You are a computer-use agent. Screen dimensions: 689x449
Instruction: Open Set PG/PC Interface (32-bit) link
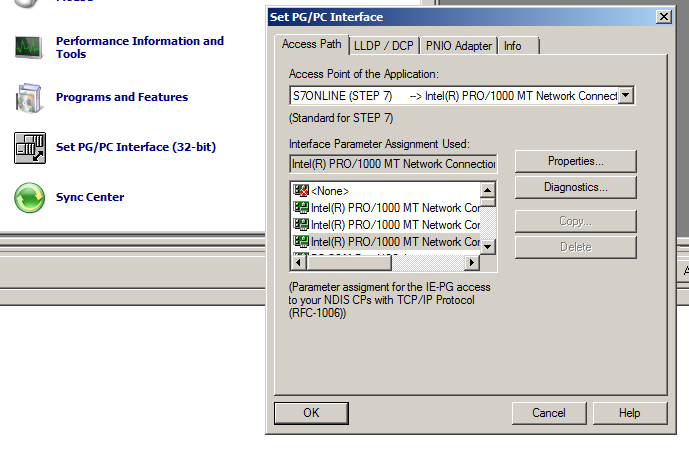point(136,147)
